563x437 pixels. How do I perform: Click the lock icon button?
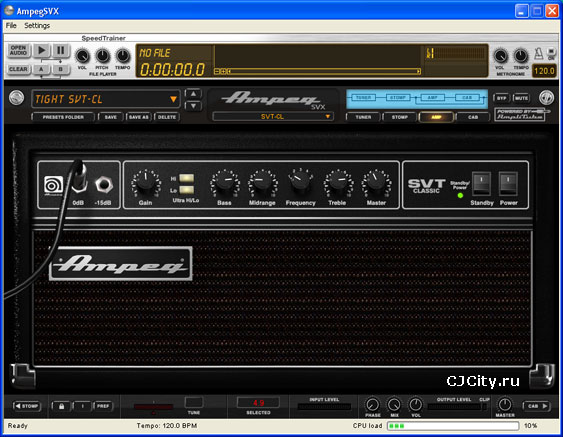point(61,406)
